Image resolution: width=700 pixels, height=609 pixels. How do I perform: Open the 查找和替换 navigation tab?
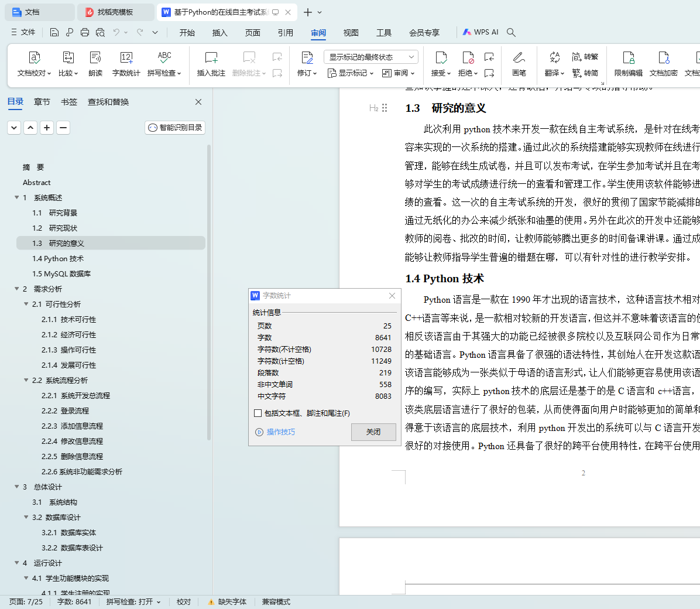point(108,102)
